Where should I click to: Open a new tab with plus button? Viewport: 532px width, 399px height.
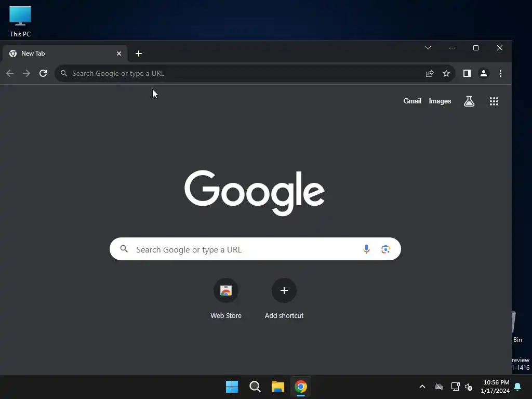138,54
